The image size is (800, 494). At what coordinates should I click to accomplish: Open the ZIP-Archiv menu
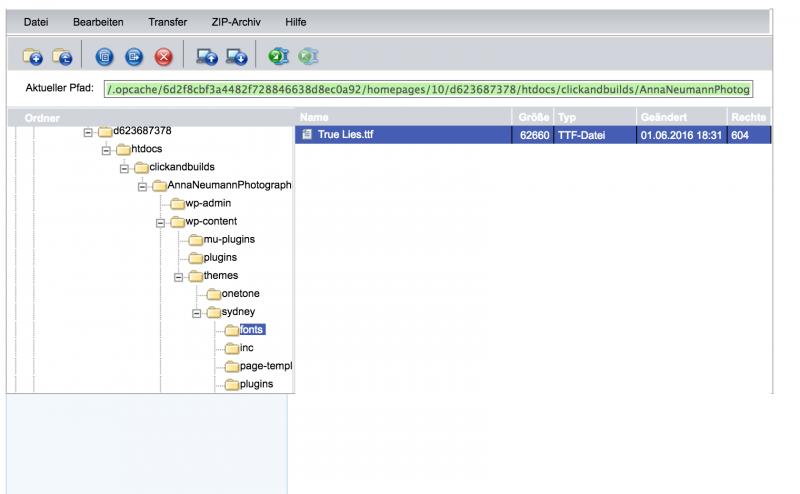pos(235,21)
